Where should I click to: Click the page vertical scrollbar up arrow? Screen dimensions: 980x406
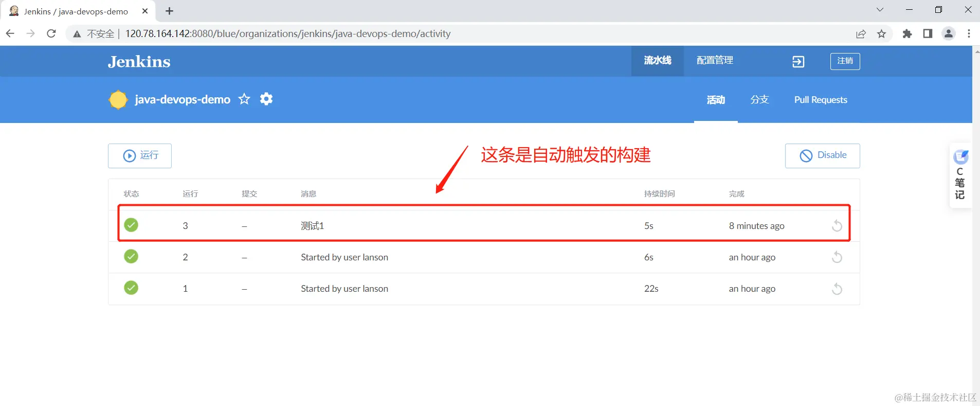pyautogui.click(x=976, y=51)
